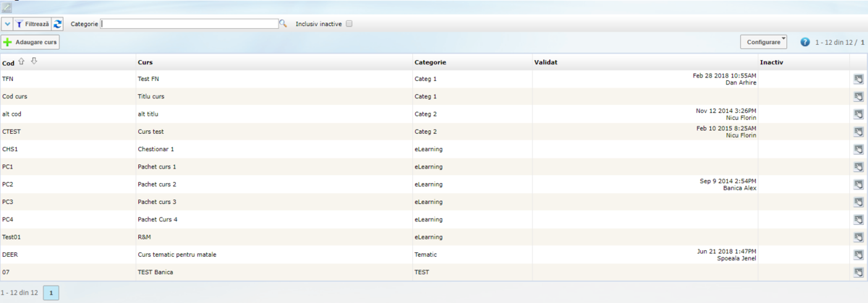
Task: Select the Curs tematic pentru matale row
Action: [x=176, y=255]
